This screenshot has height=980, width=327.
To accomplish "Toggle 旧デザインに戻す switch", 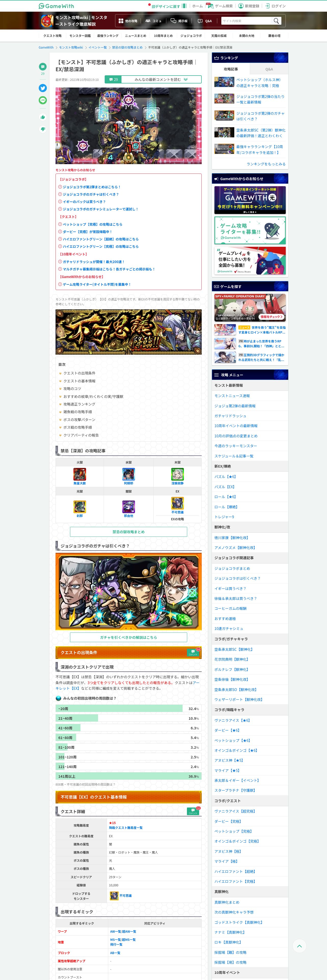I will (x=184, y=6).
